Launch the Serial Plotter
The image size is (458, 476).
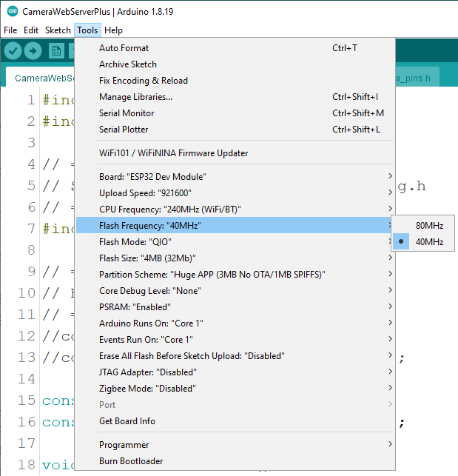[235, 130]
